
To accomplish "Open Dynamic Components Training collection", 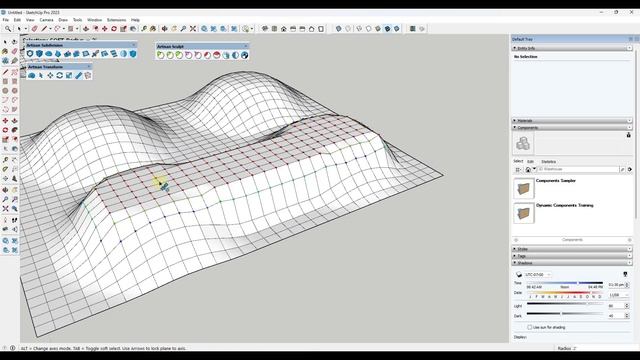I will point(564,205).
